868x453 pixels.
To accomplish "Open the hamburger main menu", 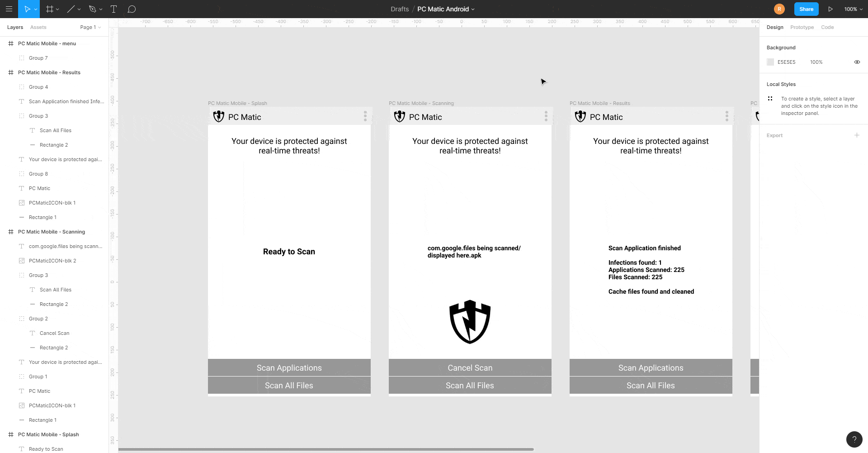I will tap(9, 9).
